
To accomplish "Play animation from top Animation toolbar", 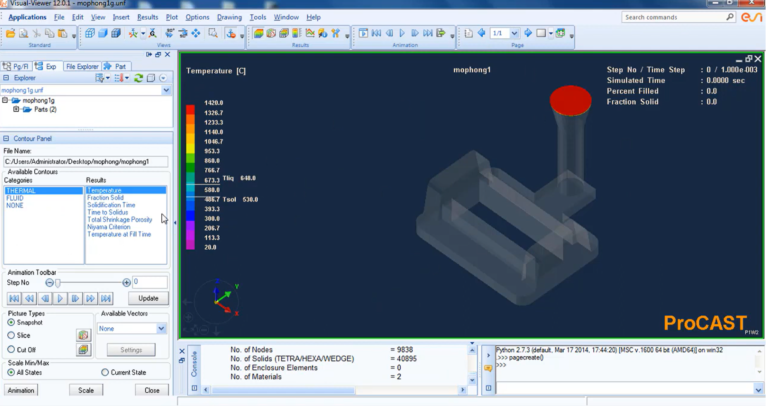I will [x=403, y=33].
